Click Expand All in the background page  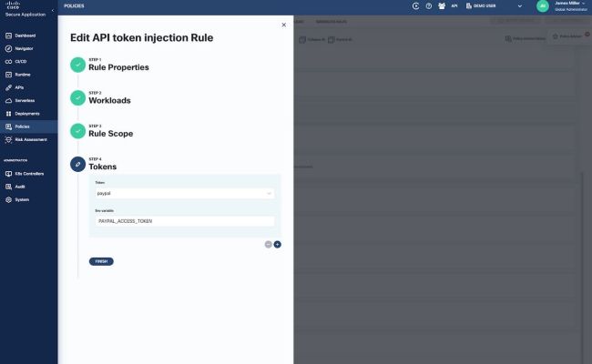point(341,40)
